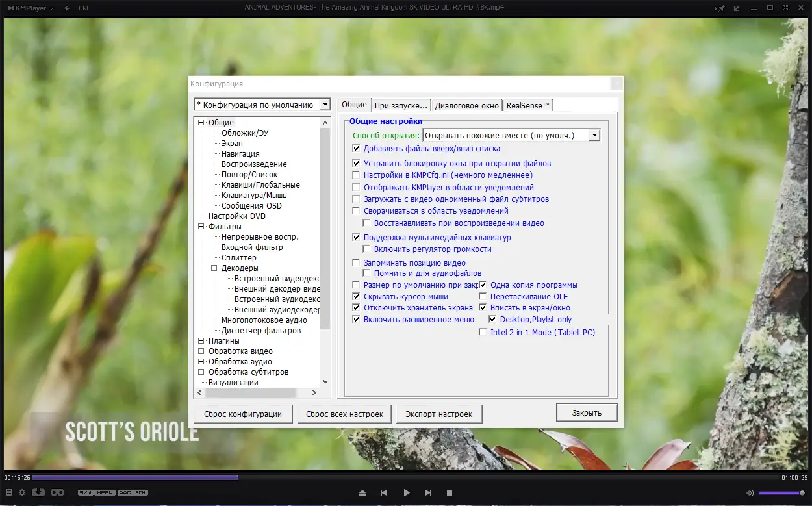This screenshot has height=506, width=812.
Task: Click the 'Сброс конфигурации' button
Action: 243,414
